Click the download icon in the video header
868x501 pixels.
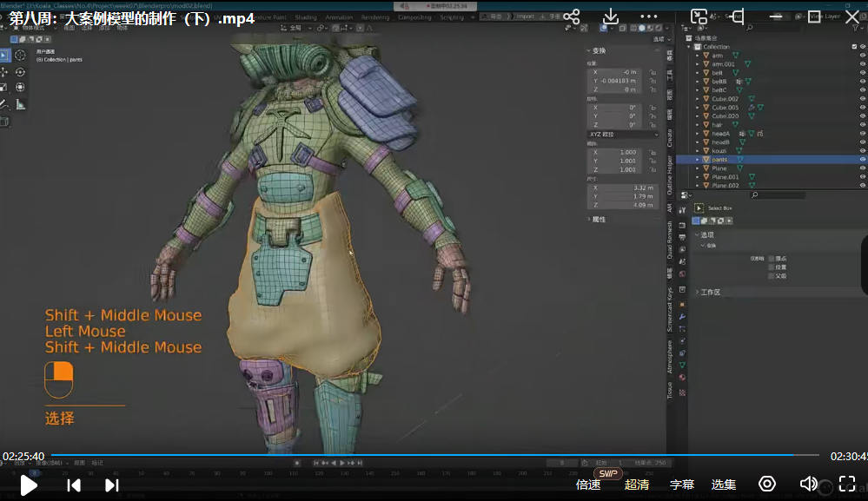611,17
